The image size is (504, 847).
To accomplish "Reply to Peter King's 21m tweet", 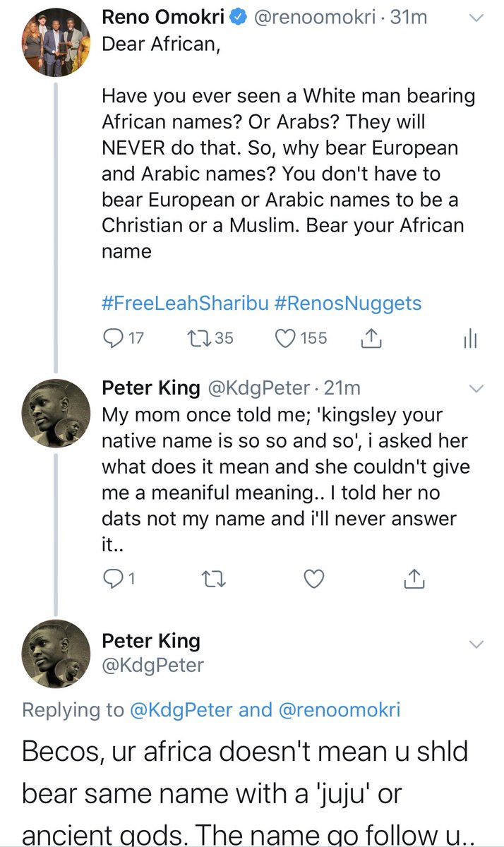I will click(x=114, y=579).
